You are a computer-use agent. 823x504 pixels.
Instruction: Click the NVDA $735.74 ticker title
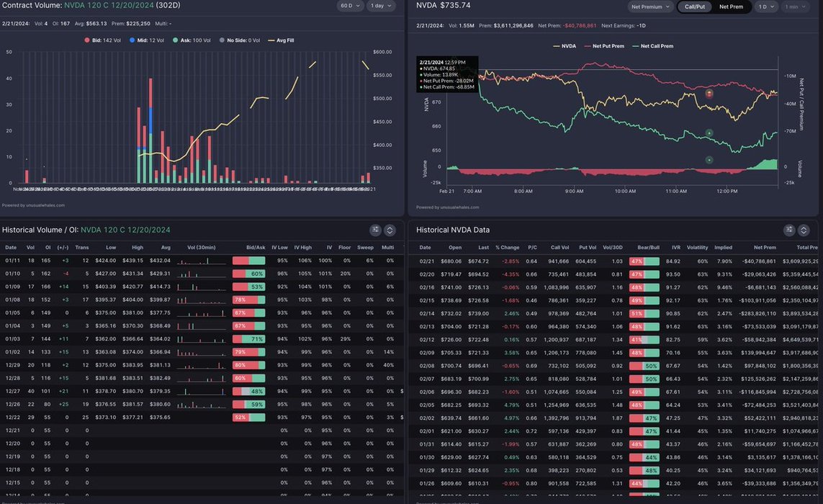[443, 5]
